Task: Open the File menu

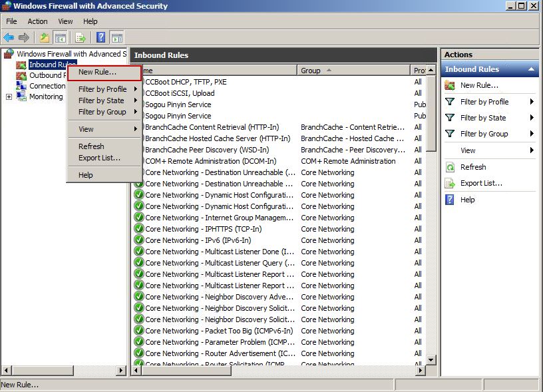Action: (11, 21)
